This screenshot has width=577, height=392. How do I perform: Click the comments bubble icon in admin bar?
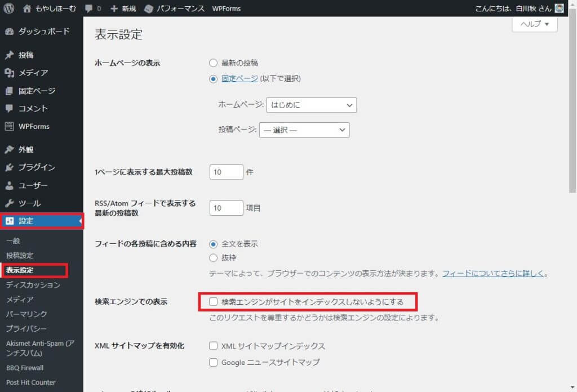[88, 8]
